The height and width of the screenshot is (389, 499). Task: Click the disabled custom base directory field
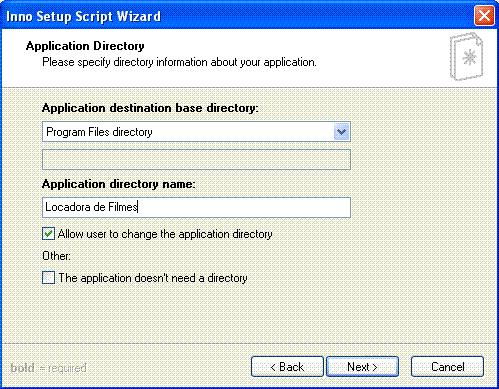(x=196, y=160)
